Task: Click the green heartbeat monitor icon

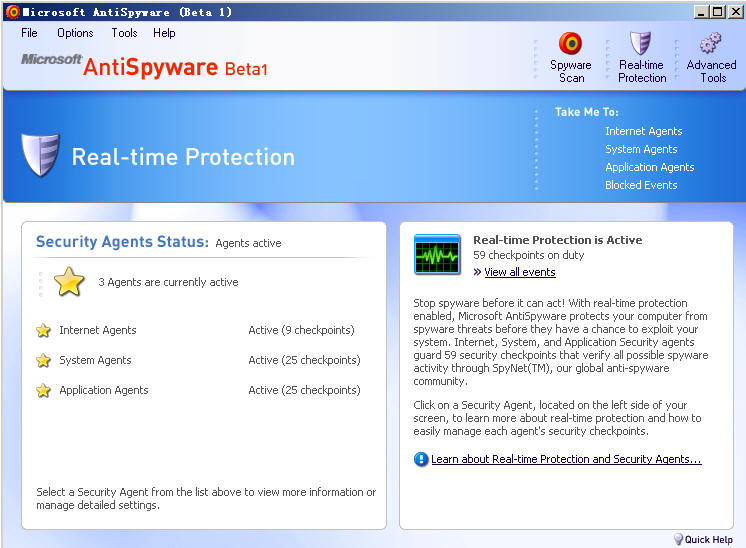Action: tap(437, 254)
